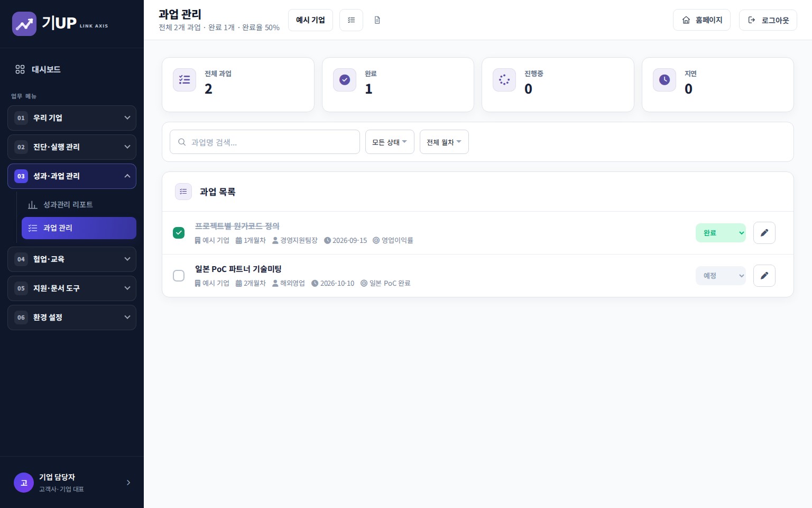Uncheck the 프로젝트별 원가코드 정의 task checkbox
Screen dimensions: 812x508
point(179,233)
